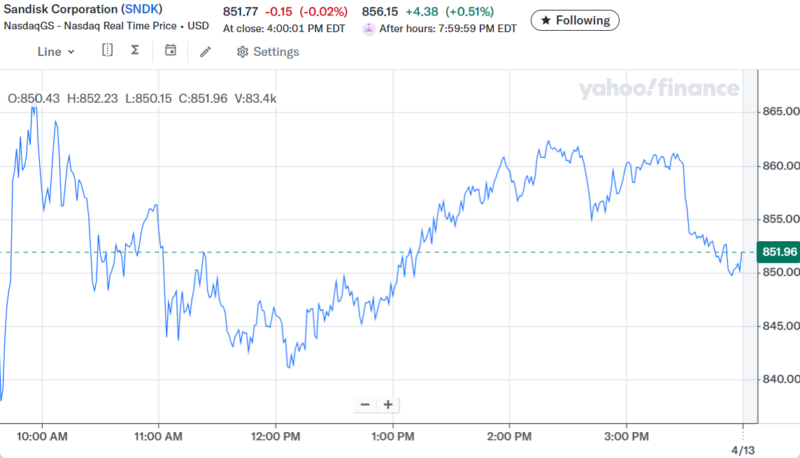Open chart Settings with gear icon
This screenshot has width=800, height=458.
[x=267, y=52]
